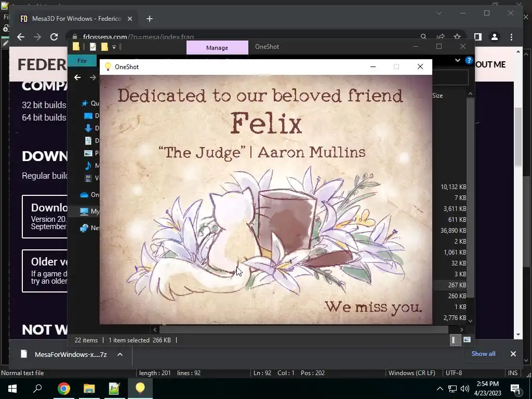Open MesaForWindows download item menu chevron
The image size is (532, 399).
click(120, 354)
